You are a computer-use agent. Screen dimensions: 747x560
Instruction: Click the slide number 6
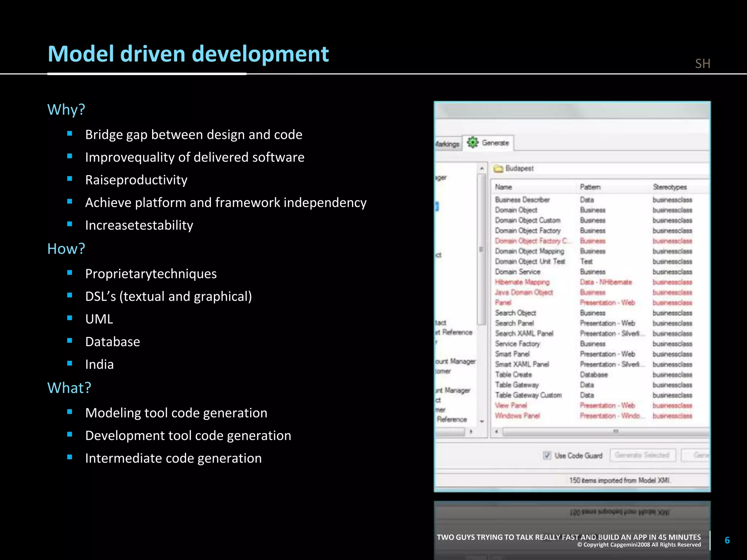(x=727, y=540)
